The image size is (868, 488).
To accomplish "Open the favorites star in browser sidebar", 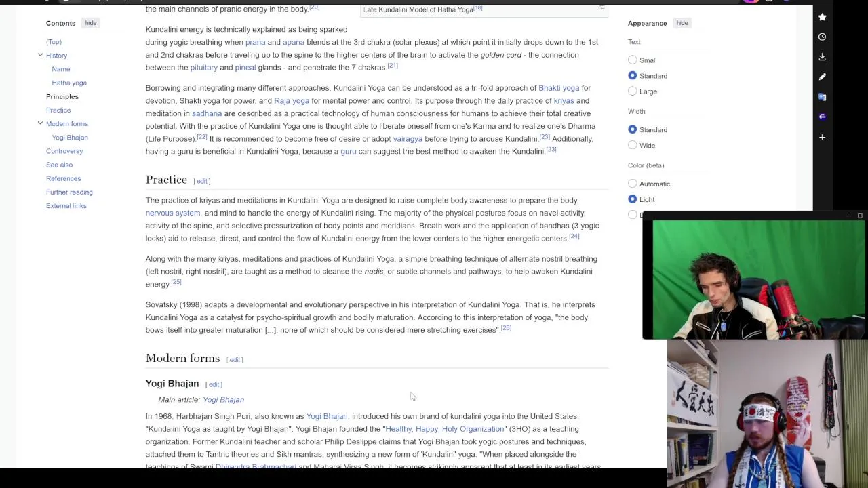I will [x=822, y=17].
